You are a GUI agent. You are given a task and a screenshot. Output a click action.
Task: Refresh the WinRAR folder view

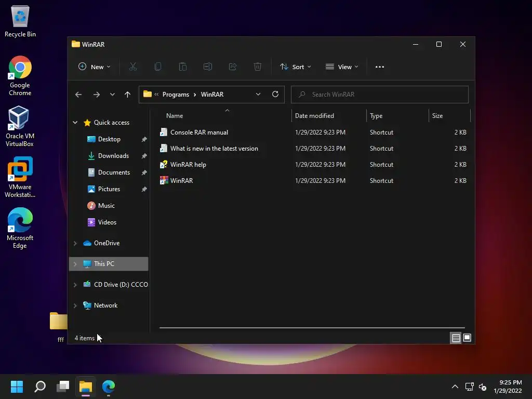pos(275,95)
